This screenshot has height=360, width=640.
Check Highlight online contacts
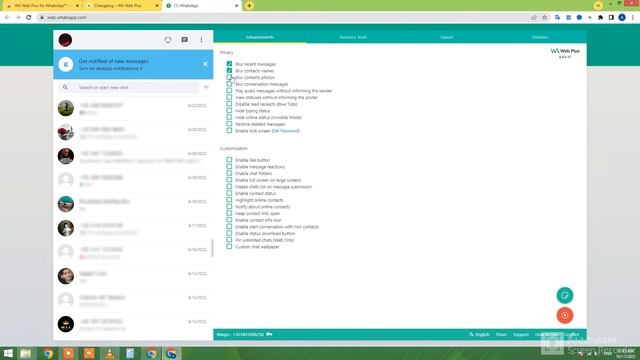click(229, 200)
